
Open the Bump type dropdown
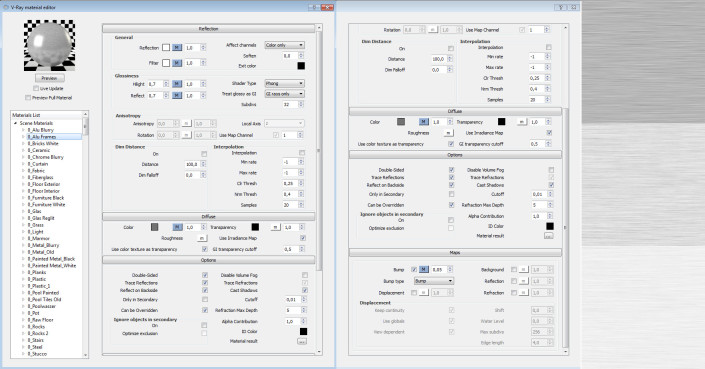tap(433, 281)
